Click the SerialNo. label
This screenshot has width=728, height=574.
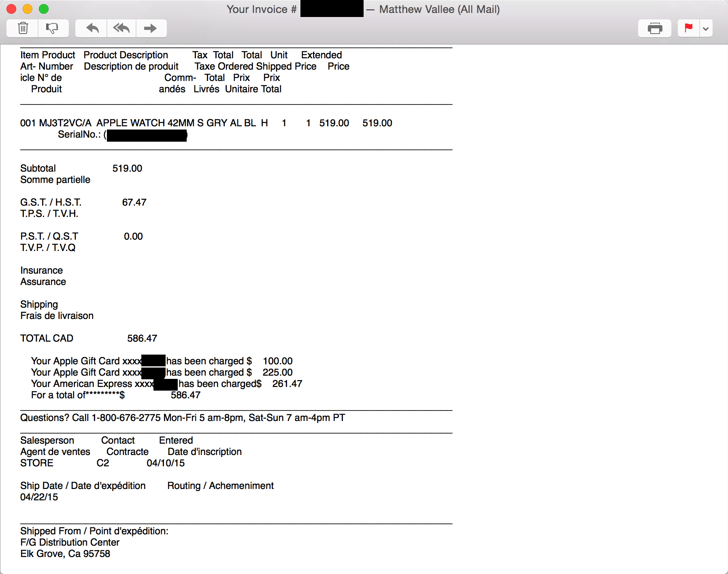click(79, 134)
